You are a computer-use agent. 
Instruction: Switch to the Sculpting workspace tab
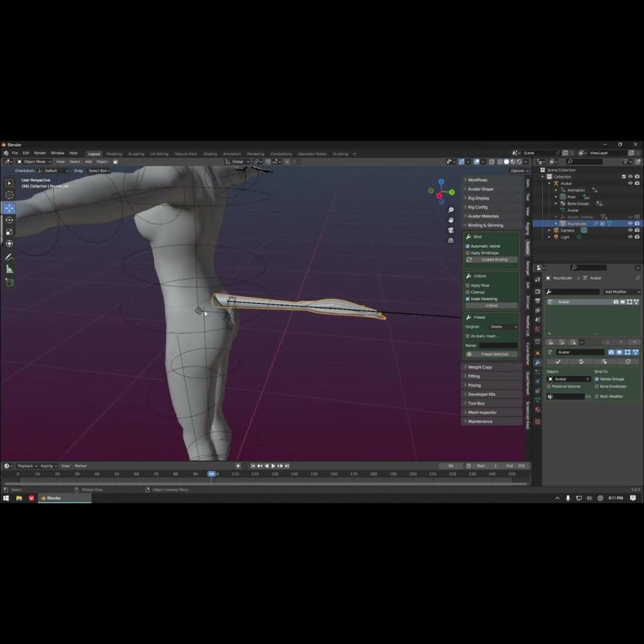pyautogui.click(x=136, y=154)
